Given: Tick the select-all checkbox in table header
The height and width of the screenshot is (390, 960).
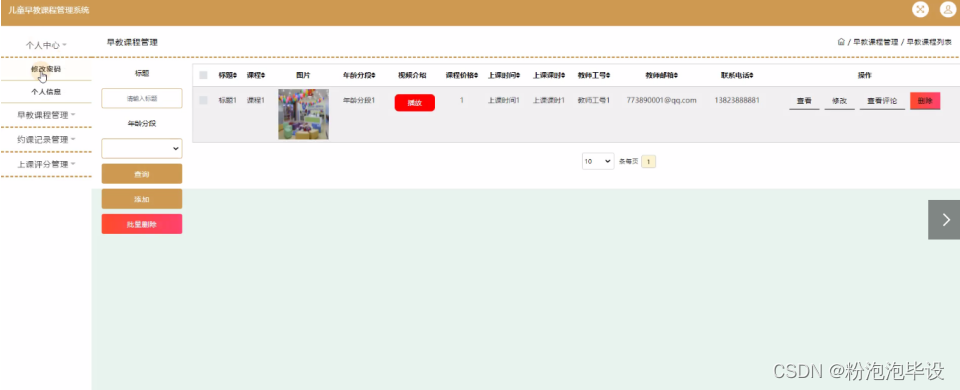Looking at the screenshot, I should click(x=204, y=75).
